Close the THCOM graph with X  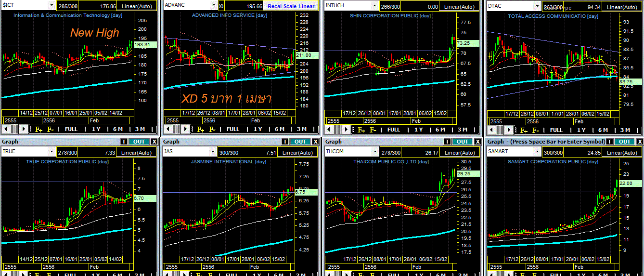[477, 142]
